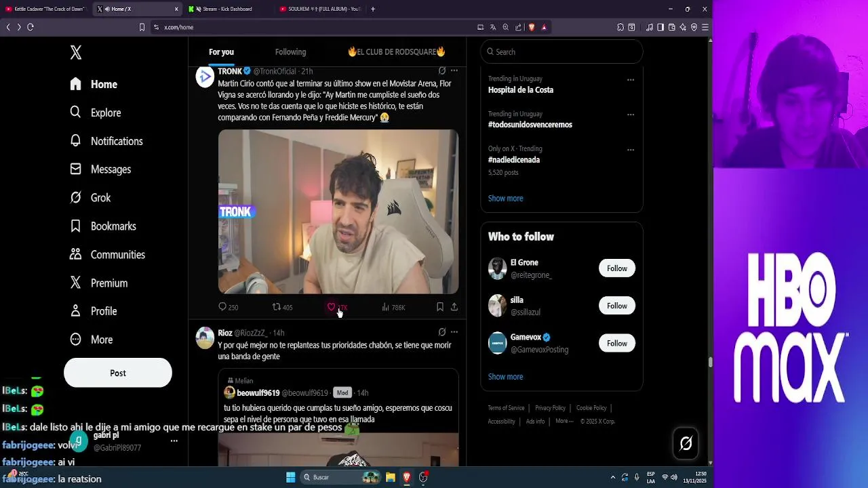Open more options for #nadiedicenada trend

click(631, 150)
